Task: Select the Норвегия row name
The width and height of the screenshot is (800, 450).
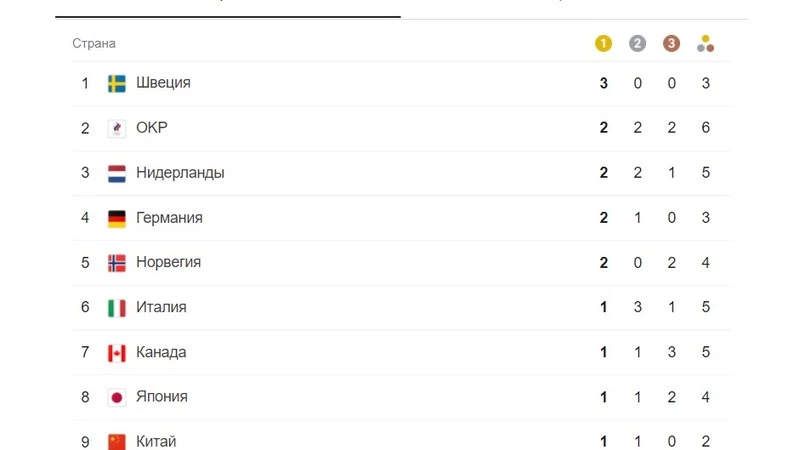Action: pyautogui.click(x=168, y=263)
